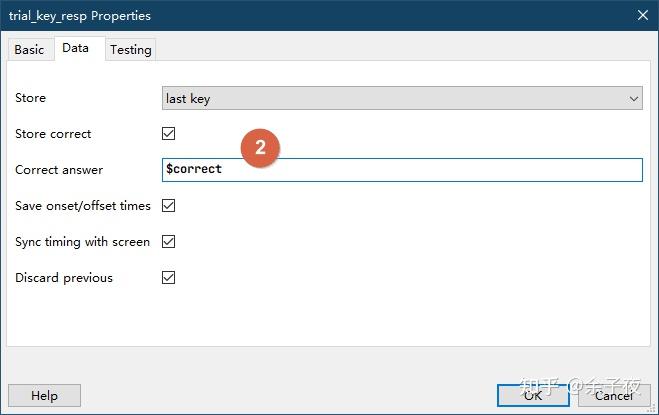
Task: Expand the Store dropdown showing last key
Action: click(402, 98)
